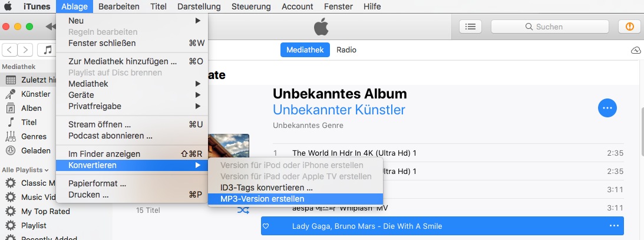Select the Konvertieren menu item
The height and width of the screenshot is (240, 644).
132,165
